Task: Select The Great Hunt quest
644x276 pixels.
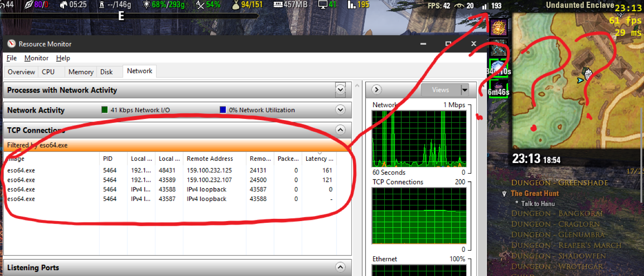Action: tap(535, 193)
